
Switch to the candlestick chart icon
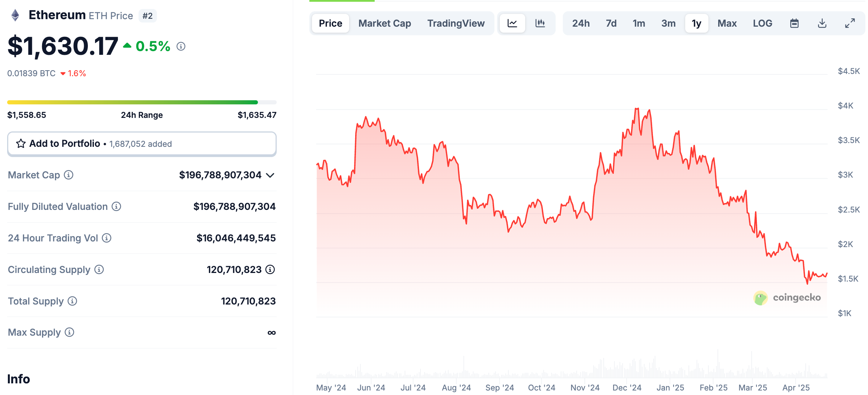point(540,23)
